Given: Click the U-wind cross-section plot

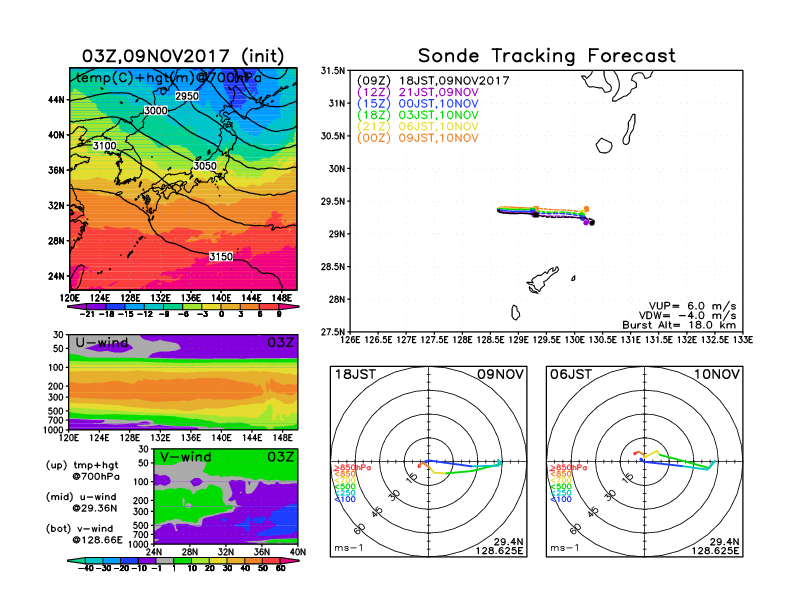Looking at the screenshot, I should click(x=183, y=382).
